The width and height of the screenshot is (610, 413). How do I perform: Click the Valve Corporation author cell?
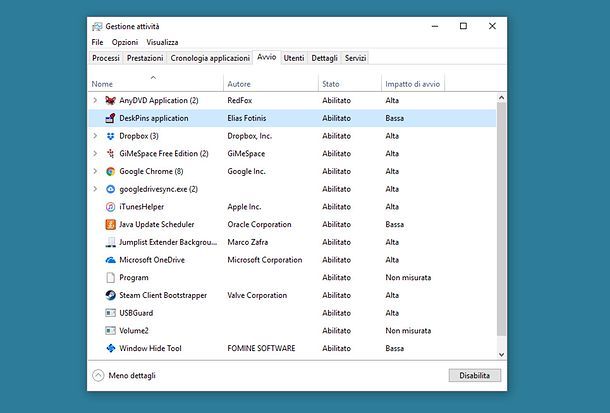(x=257, y=295)
